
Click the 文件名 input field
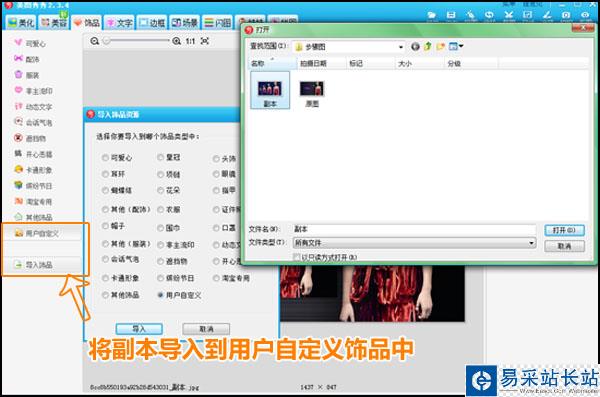point(414,229)
